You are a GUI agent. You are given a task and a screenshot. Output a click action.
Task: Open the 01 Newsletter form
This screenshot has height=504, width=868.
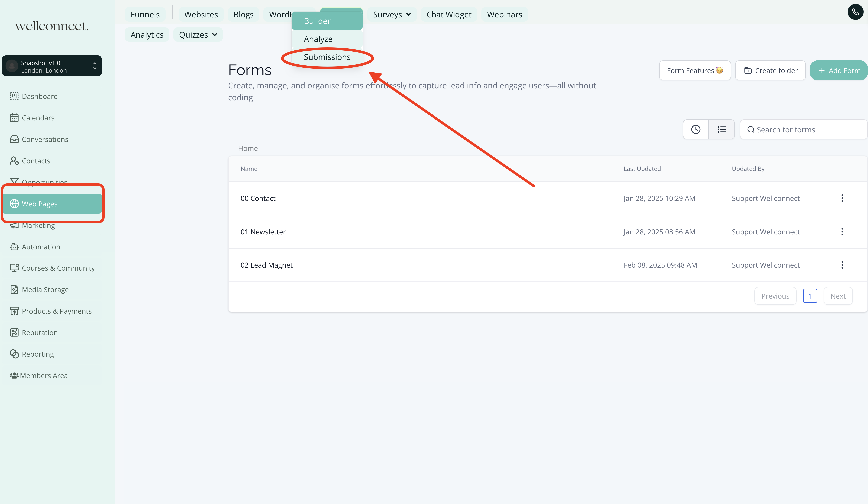pos(263,232)
